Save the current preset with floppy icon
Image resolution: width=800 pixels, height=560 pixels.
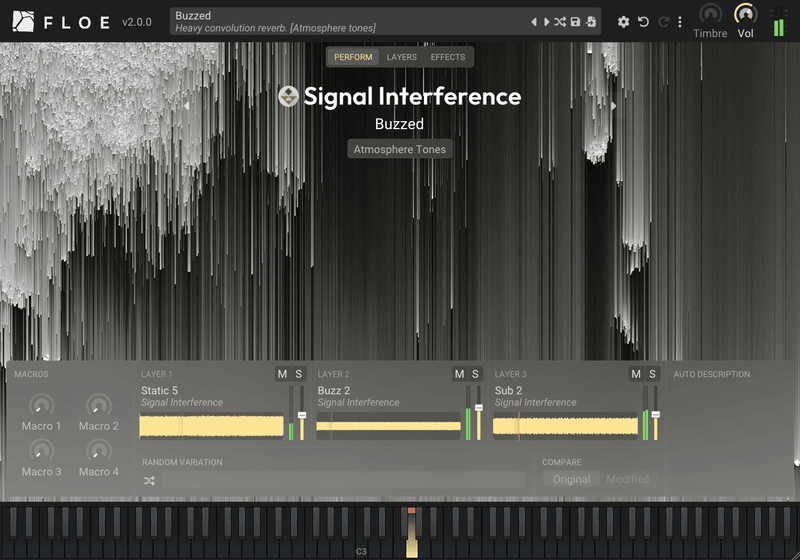point(576,22)
